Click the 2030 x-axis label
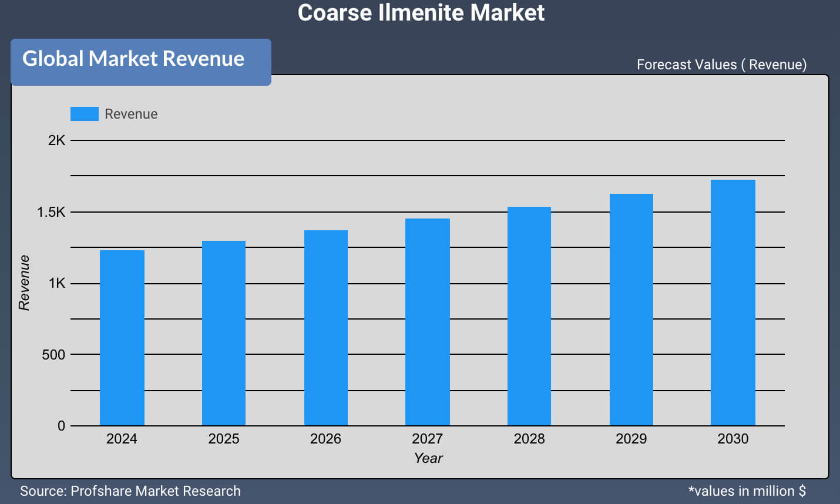 point(733,439)
